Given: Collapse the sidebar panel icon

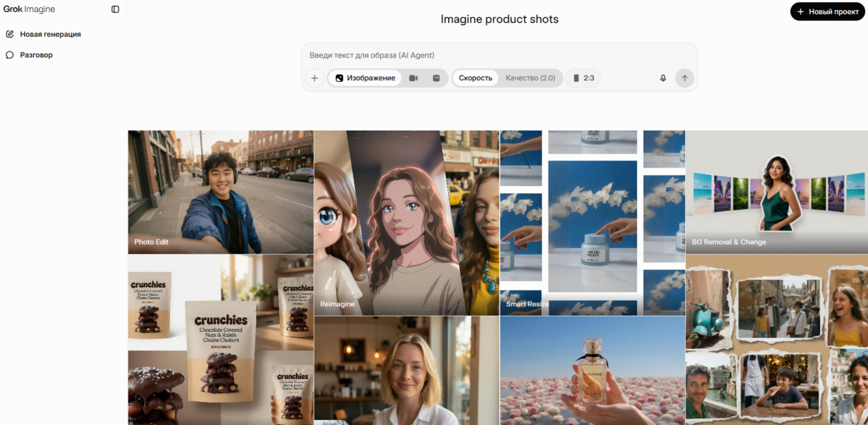Looking at the screenshot, I should click(115, 10).
